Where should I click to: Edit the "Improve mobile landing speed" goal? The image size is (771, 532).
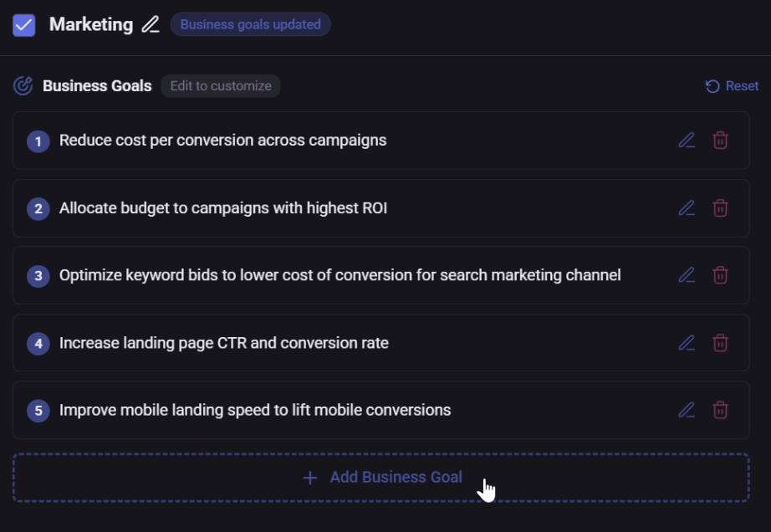(x=687, y=410)
